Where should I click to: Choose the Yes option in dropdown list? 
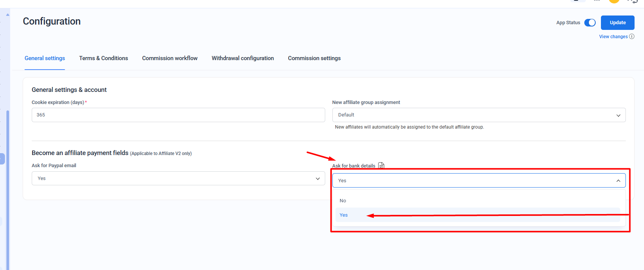pos(344,215)
